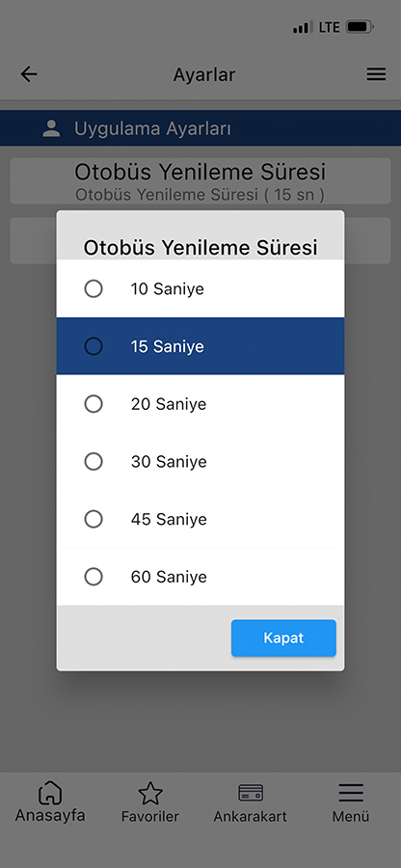Screen dimensions: 401x868
Task: Tap the cellular signal strength icon
Action: [303, 27]
